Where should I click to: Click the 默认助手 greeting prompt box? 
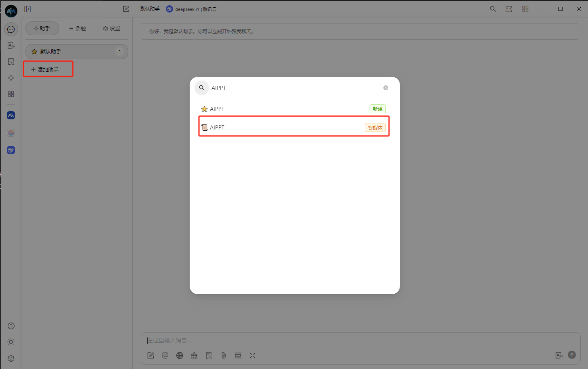[360, 31]
